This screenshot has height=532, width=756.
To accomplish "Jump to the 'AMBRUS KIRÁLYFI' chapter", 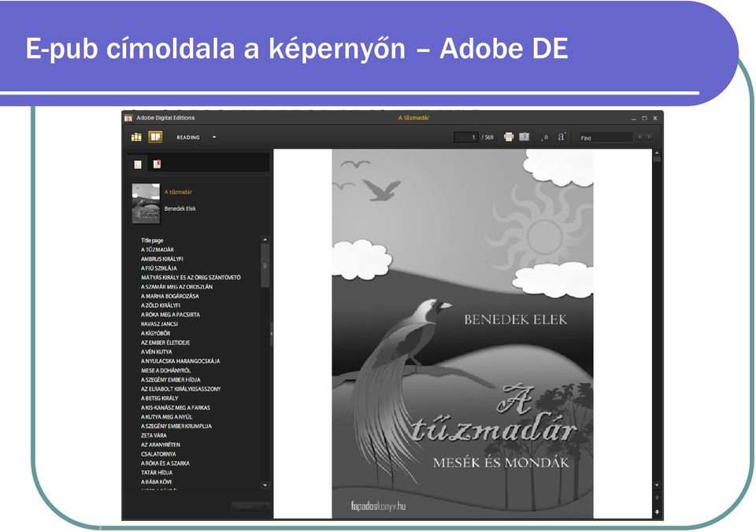I will pyautogui.click(x=162, y=259).
